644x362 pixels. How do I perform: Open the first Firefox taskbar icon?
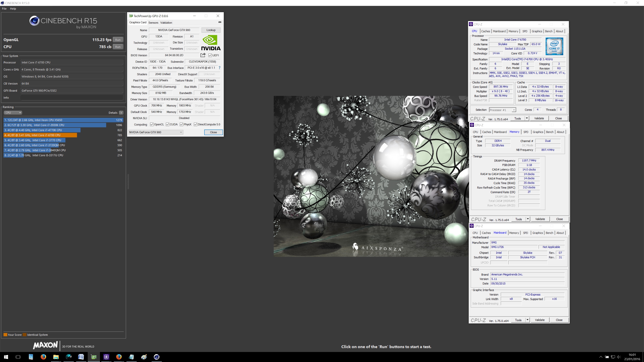[43, 357]
